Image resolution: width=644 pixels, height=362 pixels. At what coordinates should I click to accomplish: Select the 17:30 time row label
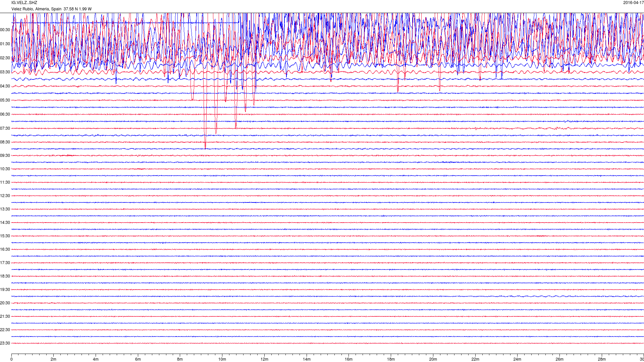[5, 263]
